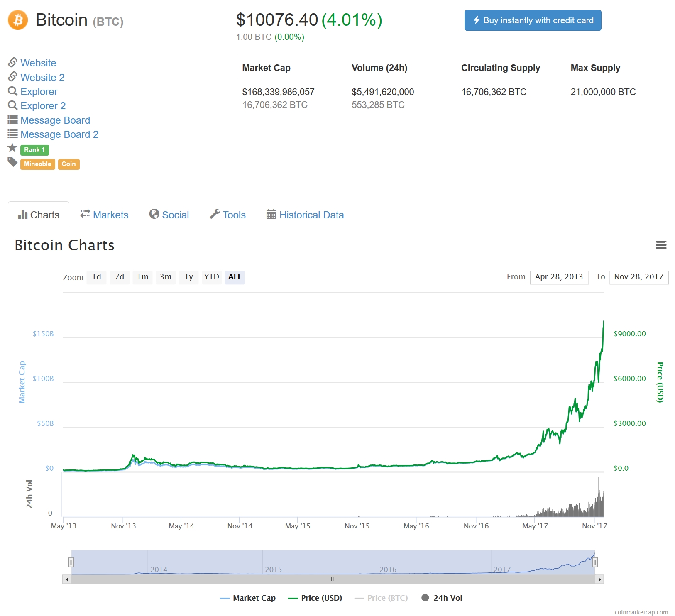
Task: Click the tag icon beside Mineable
Action: coord(12,162)
